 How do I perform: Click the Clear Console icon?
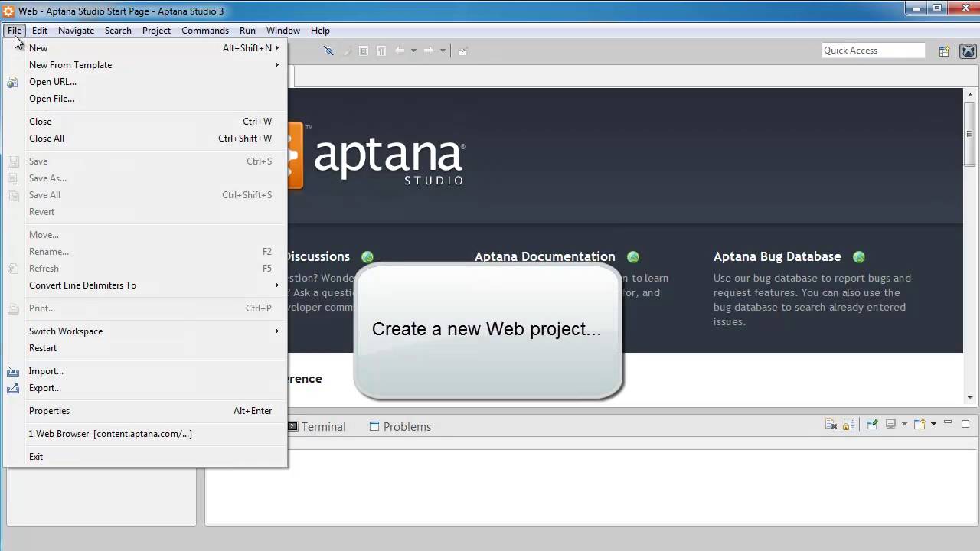point(831,424)
